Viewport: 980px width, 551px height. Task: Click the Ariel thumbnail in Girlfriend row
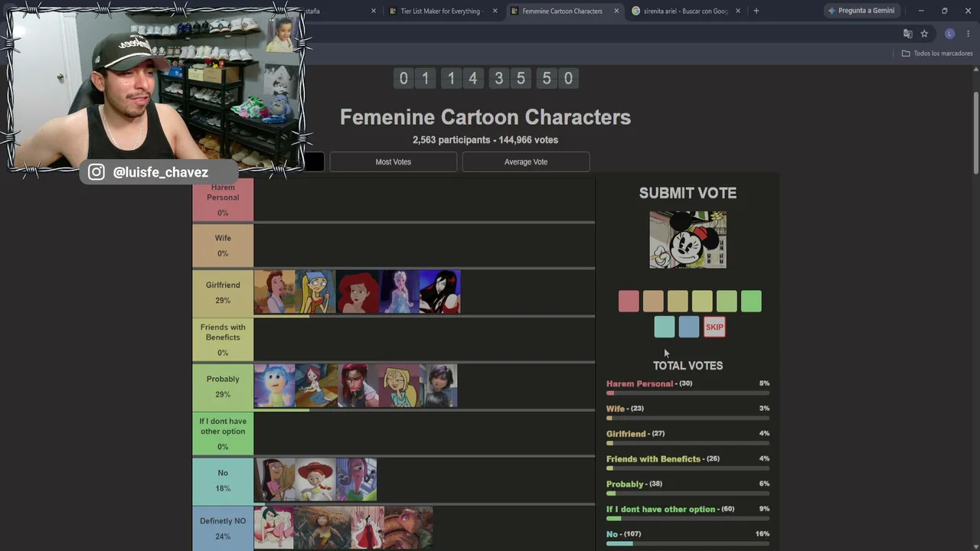point(358,292)
